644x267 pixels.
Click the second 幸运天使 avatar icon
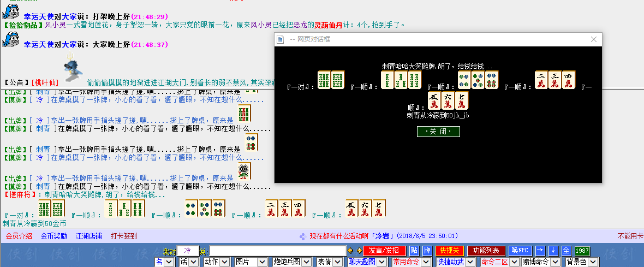coord(11,39)
